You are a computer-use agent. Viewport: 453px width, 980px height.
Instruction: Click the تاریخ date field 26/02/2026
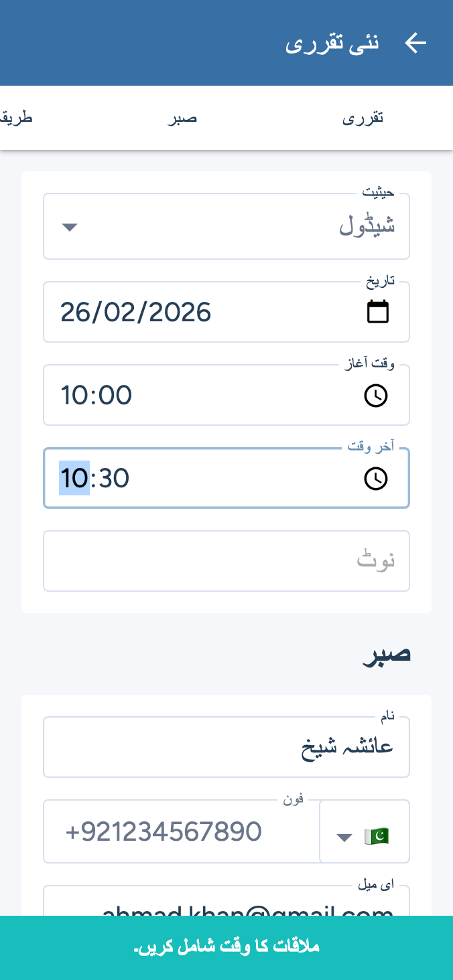click(x=201, y=313)
